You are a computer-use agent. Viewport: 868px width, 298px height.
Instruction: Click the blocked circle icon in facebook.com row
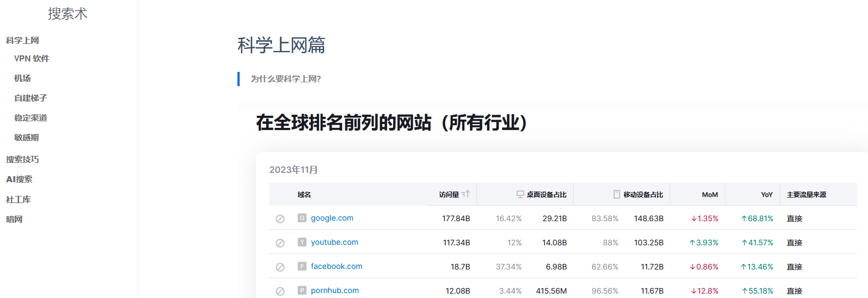[x=280, y=267]
